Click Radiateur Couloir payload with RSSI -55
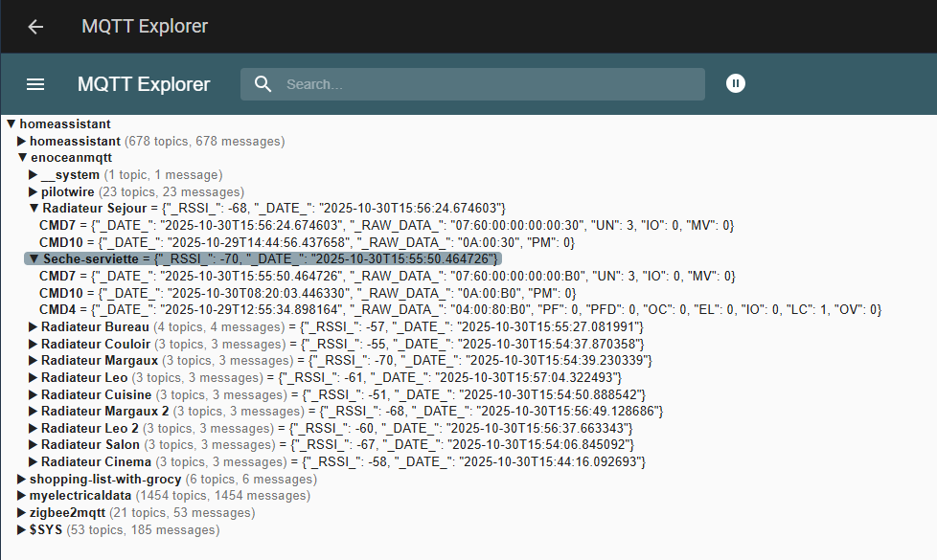Image resolution: width=937 pixels, height=560 pixels. point(472,345)
